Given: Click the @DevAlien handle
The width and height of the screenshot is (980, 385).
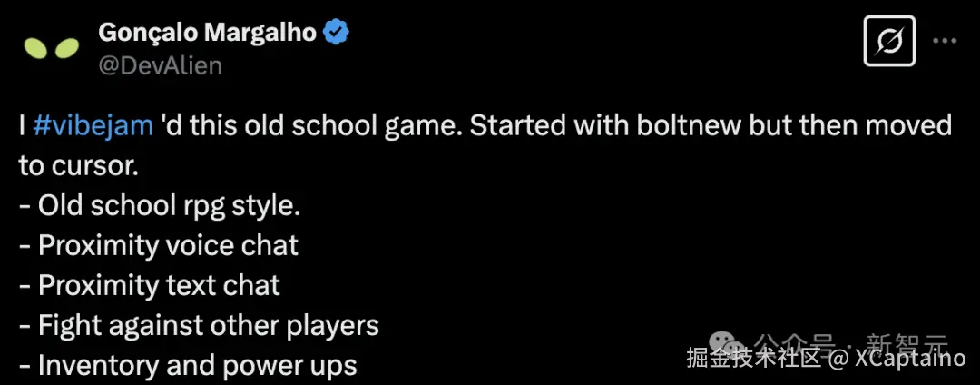Looking at the screenshot, I should click(159, 65).
